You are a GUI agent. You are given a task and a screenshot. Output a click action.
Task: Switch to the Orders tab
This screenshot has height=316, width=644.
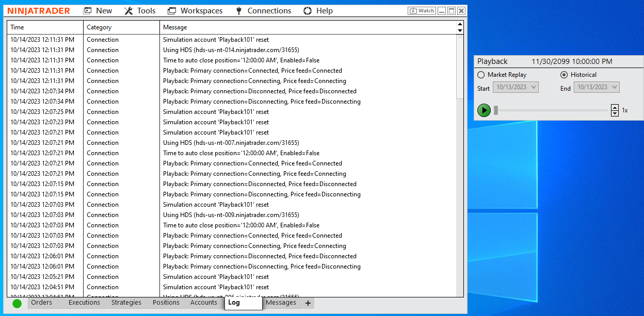pyautogui.click(x=41, y=303)
